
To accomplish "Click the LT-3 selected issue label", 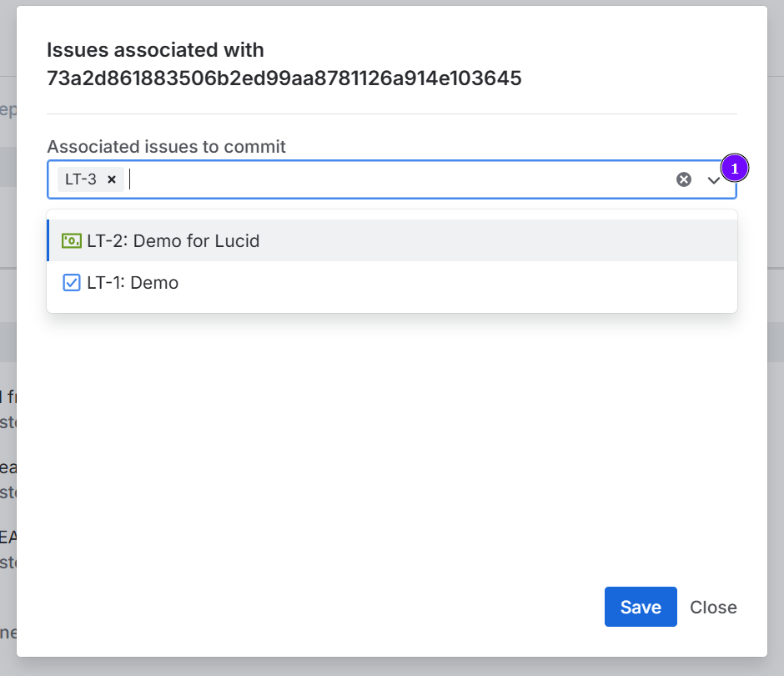I will 81,179.
